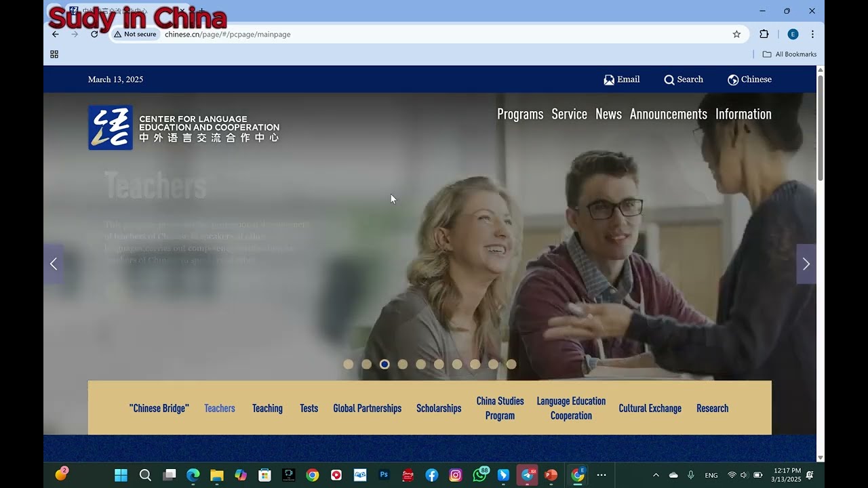Open Windows taskbar search
The height and width of the screenshot is (488, 868).
point(145,475)
